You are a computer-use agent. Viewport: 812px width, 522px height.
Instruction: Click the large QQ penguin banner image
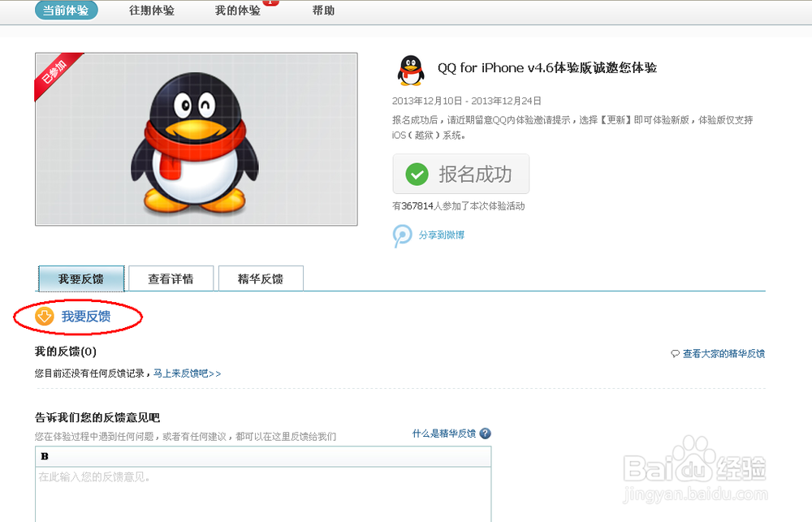click(197, 140)
